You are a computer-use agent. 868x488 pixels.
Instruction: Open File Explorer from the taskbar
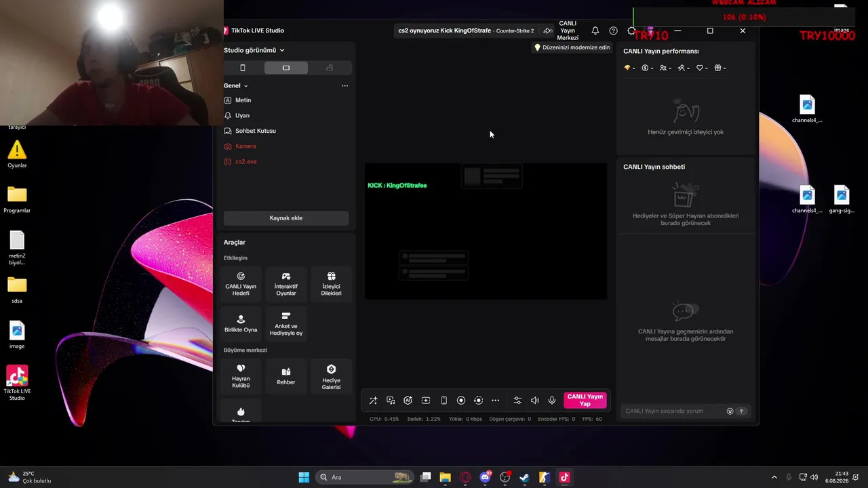pyautogui.click(x=445, y=477)
